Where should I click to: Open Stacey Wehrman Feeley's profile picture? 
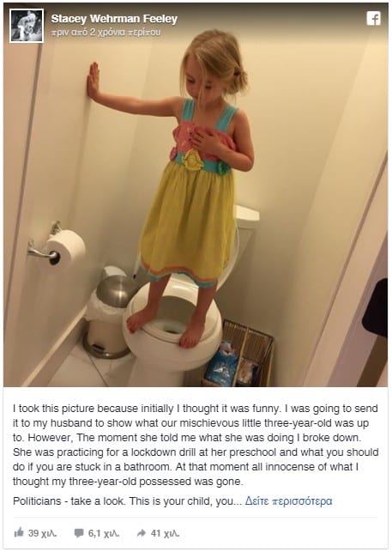pos(27,26)
